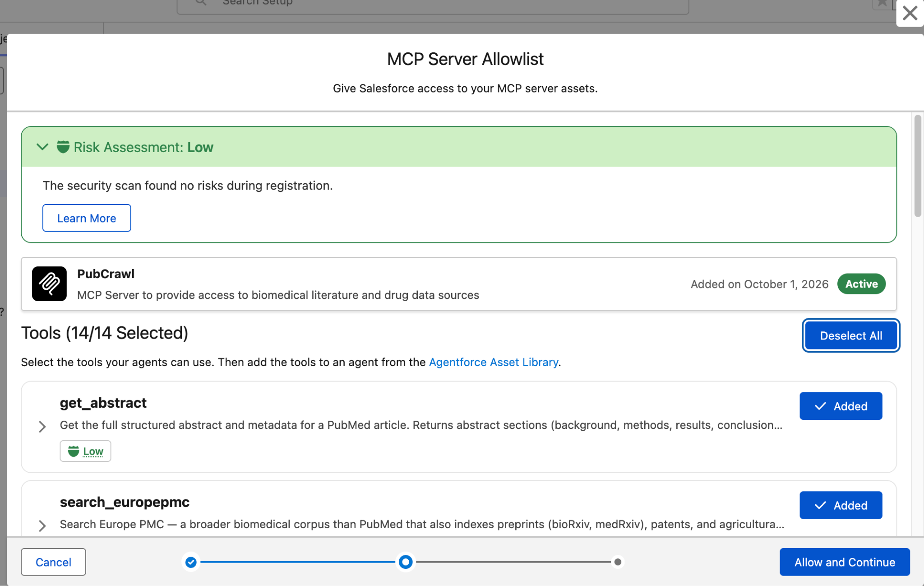Click the PubCrawl server logo icon
This screenshot has height=586, width=924.
click(49, 284)
